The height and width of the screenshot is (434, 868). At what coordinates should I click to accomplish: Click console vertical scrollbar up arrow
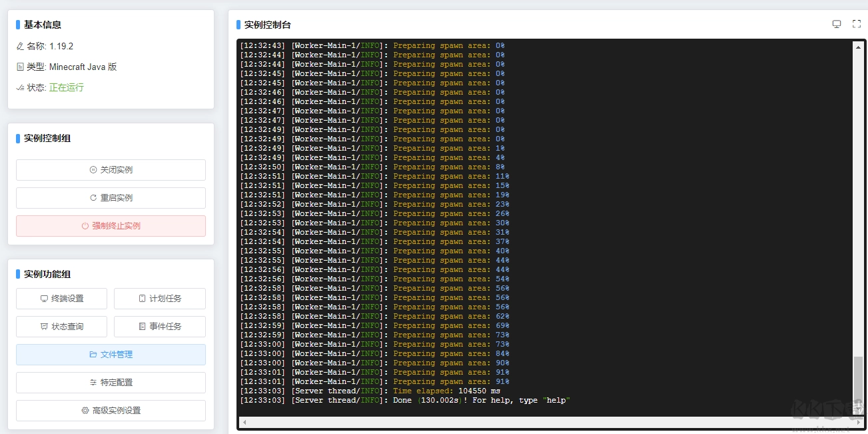click(858, 47)
